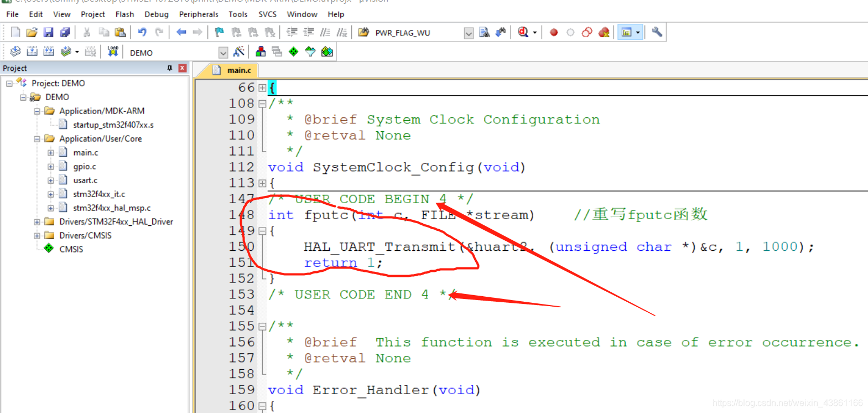Open the Debug menu
The height and width of the screenshot is (413, 868).
157,14
